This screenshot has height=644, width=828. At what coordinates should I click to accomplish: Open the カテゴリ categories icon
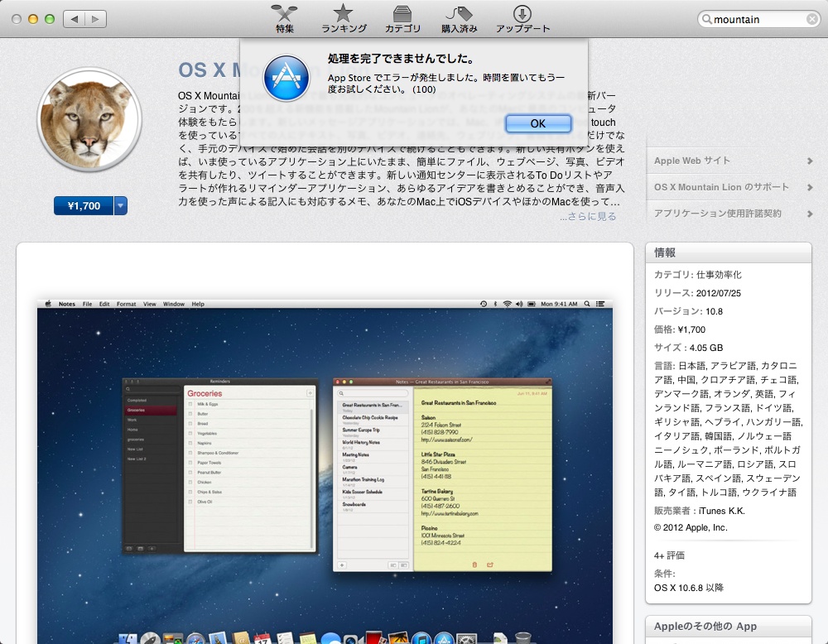coord(402,14)
